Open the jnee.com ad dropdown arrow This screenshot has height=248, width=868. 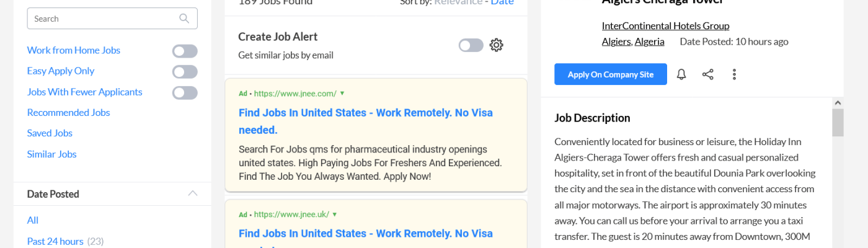342,94
